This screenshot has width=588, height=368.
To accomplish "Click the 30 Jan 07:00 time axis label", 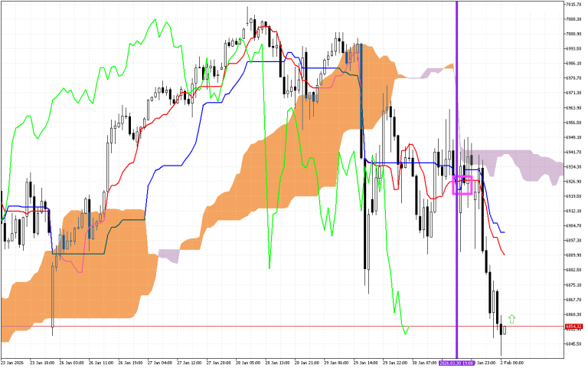I will [x=424, y=363].
